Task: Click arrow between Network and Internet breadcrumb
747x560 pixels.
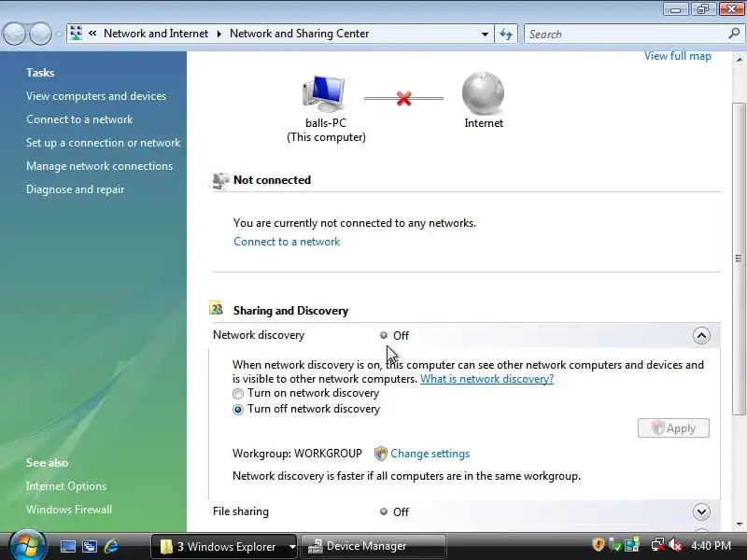Action: (219, 34)
